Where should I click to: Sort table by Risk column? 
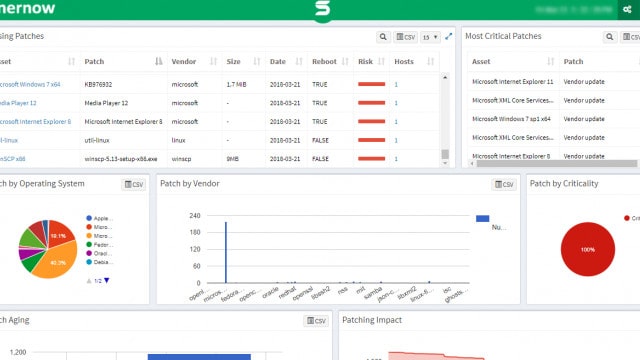[x=382, y=62]
